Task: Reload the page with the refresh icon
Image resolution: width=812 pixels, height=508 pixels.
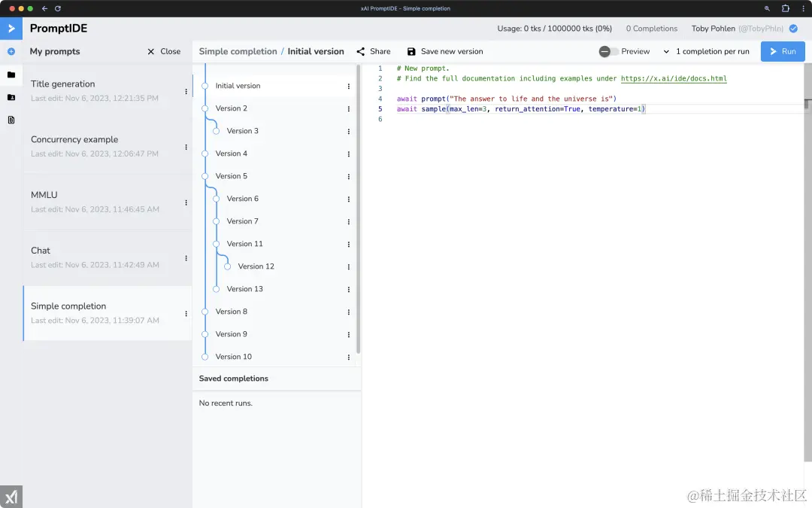Action: (x=57, y=8)
